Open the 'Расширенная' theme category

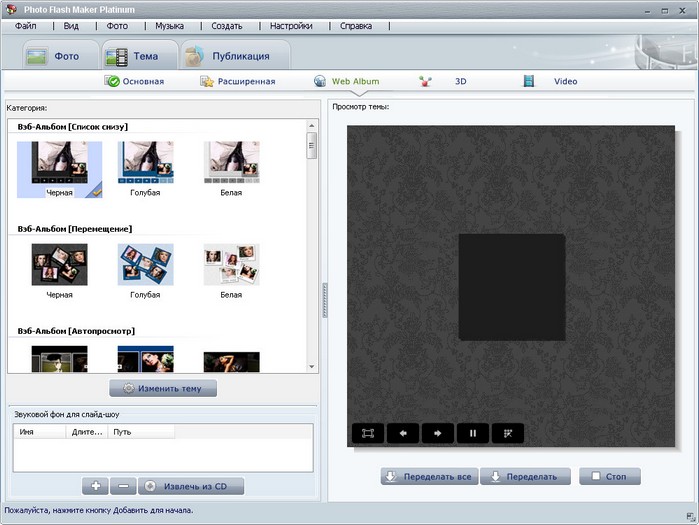click(x=238, y=81)
